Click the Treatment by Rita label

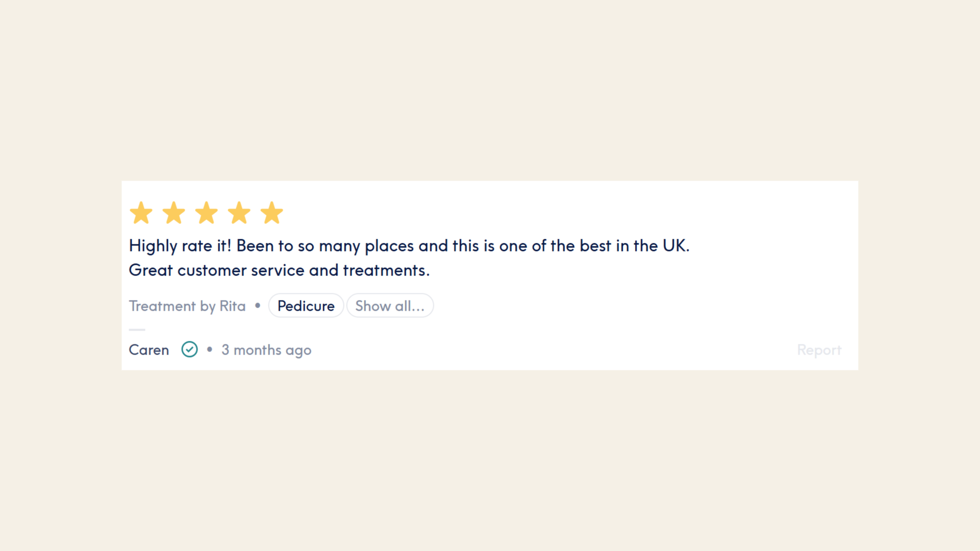tap(187, 306)
